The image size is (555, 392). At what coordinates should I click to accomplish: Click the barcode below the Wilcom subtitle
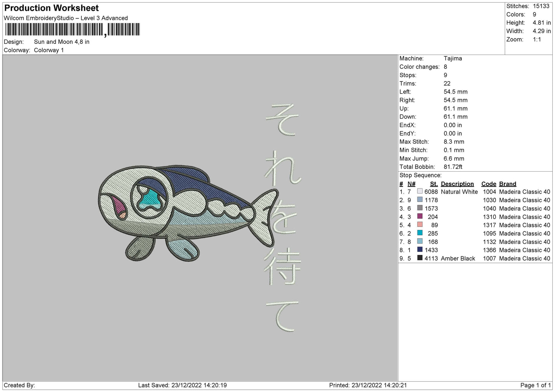pyautogui.click(x=72, y=30)
